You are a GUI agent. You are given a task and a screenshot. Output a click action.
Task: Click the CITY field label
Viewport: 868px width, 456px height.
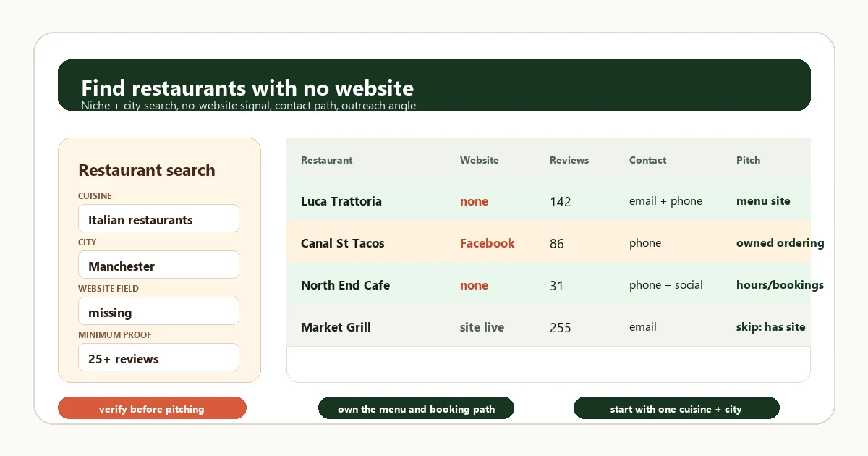(87, 242)
